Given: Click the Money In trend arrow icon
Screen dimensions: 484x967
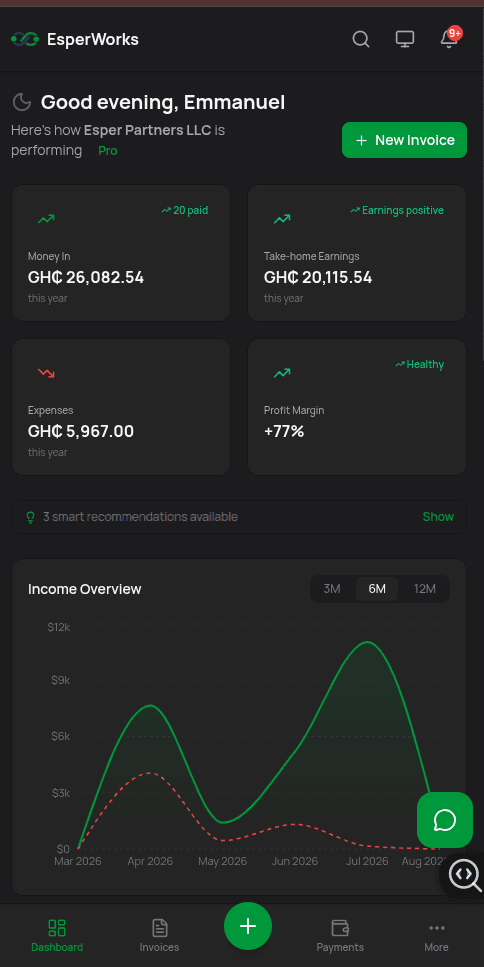Looking at the screenshot, I should 46,218.
